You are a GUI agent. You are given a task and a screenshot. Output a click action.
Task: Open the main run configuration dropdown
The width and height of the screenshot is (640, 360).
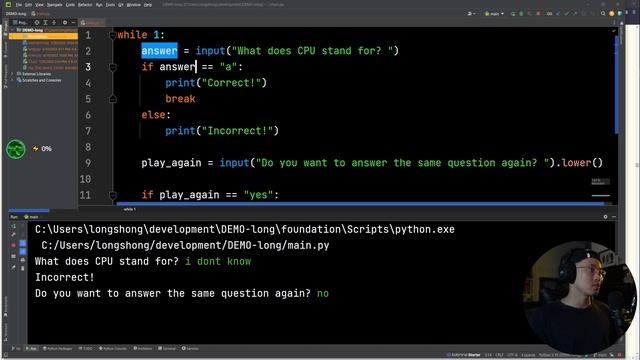coord(494,14)
